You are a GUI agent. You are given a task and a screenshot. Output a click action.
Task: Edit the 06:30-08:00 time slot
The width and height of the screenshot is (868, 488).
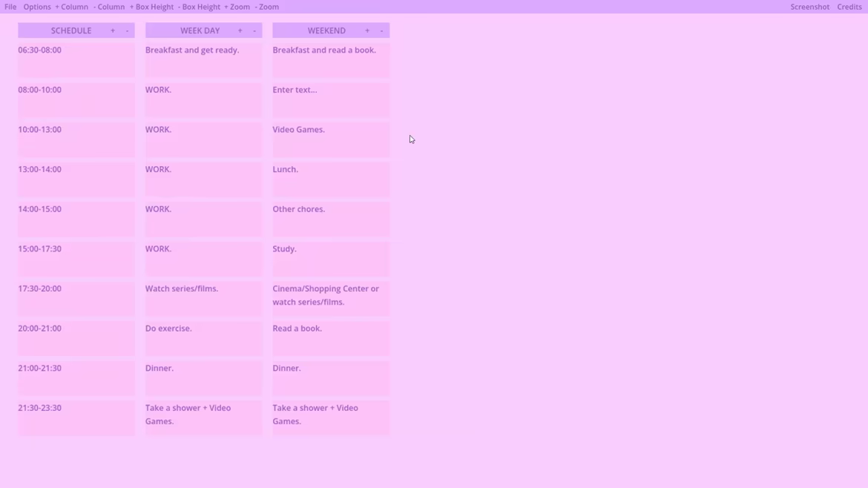[76, 60]
